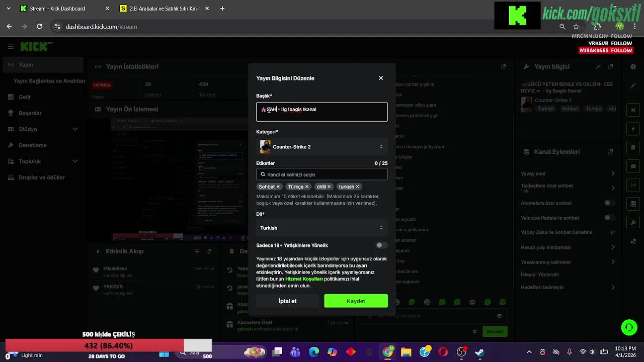Remove the chill tag chip
Screen dimensions: 644x362
click(329, 187)
